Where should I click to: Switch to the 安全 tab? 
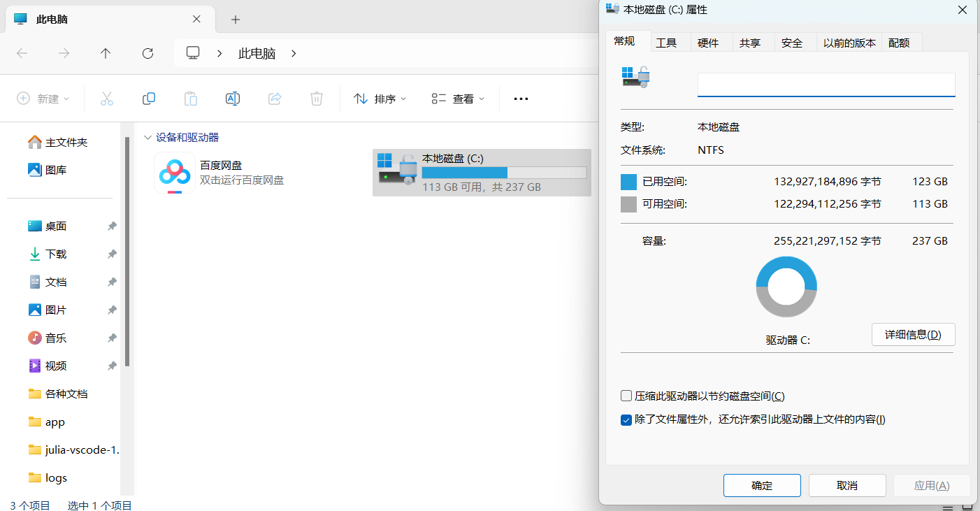[x=792, y=43]
